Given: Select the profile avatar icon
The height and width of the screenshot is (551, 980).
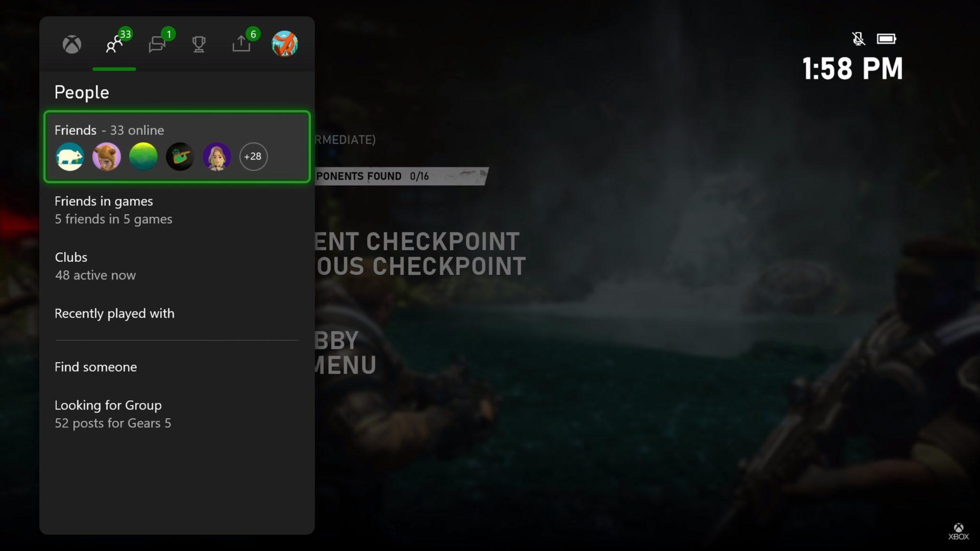Looking at the screenshot, I should click(x=284, y=43).
